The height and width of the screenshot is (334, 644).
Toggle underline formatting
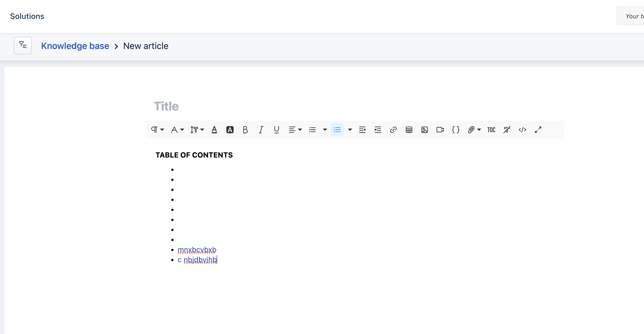tap(276, 130)
